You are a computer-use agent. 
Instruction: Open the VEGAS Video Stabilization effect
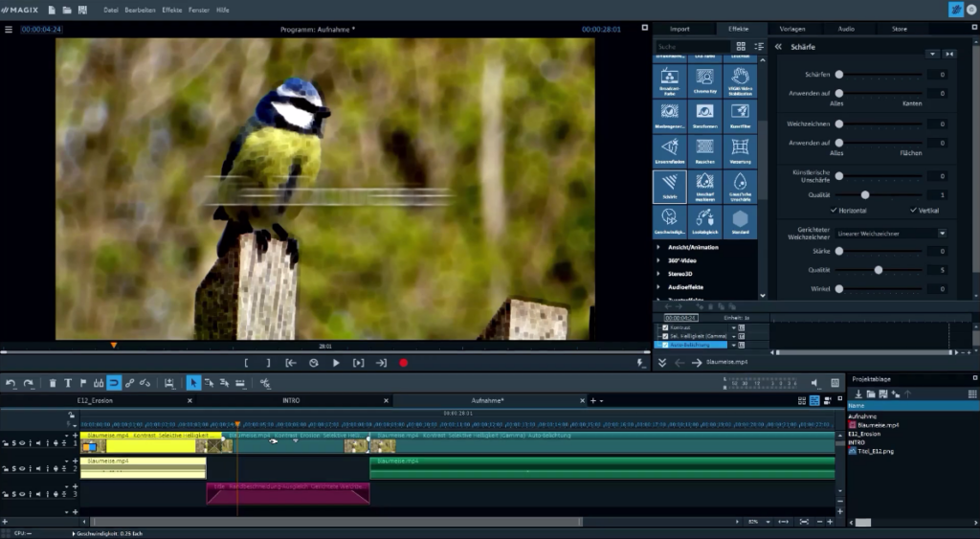point(740,80)
